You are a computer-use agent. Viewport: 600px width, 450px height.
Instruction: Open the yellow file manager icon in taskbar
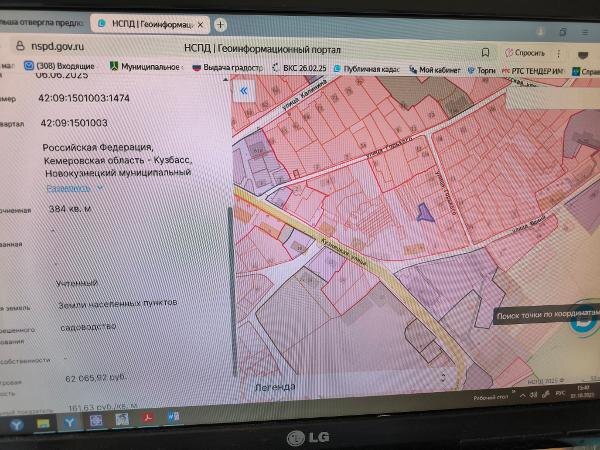pyautogui.click(x=43, y=424)
